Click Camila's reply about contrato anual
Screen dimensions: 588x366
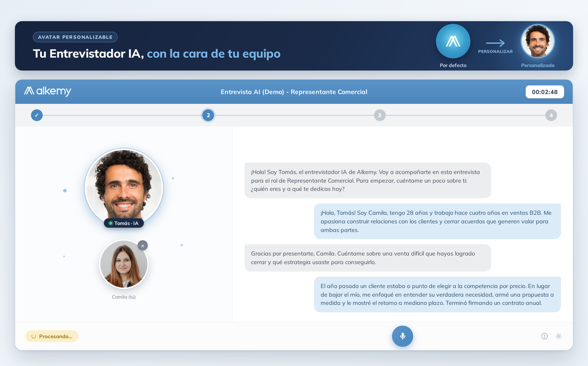tap(437, 294)
